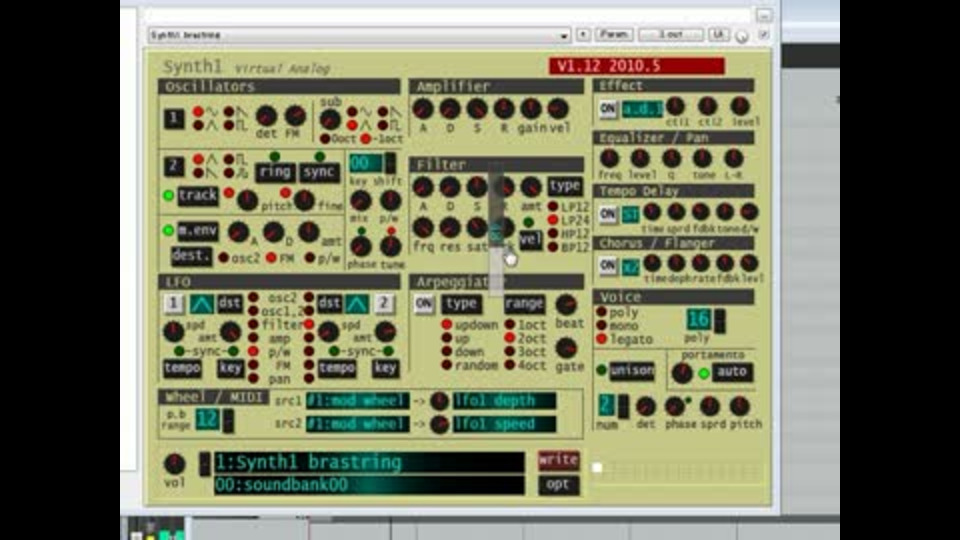
Task: Turn Tempo Delay ON
Action: pos(607,214)
